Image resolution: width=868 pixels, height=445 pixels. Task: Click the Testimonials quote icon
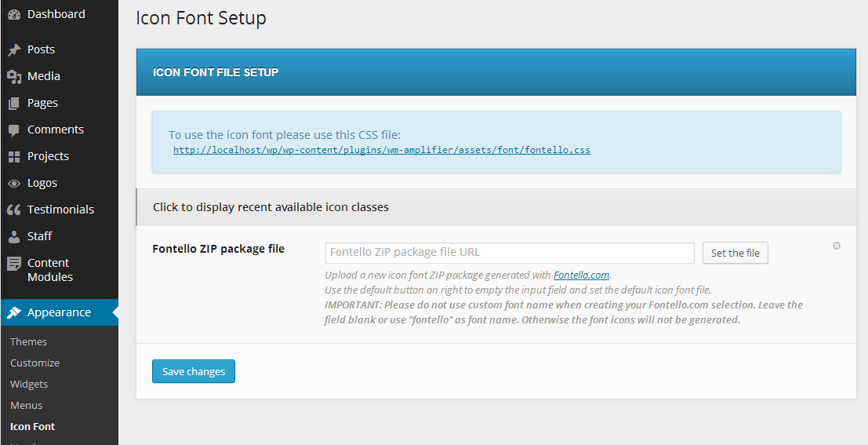coord(14,210)
